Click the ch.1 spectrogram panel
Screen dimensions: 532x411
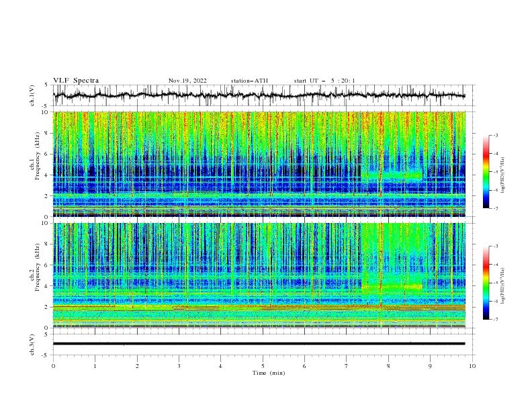259,164
